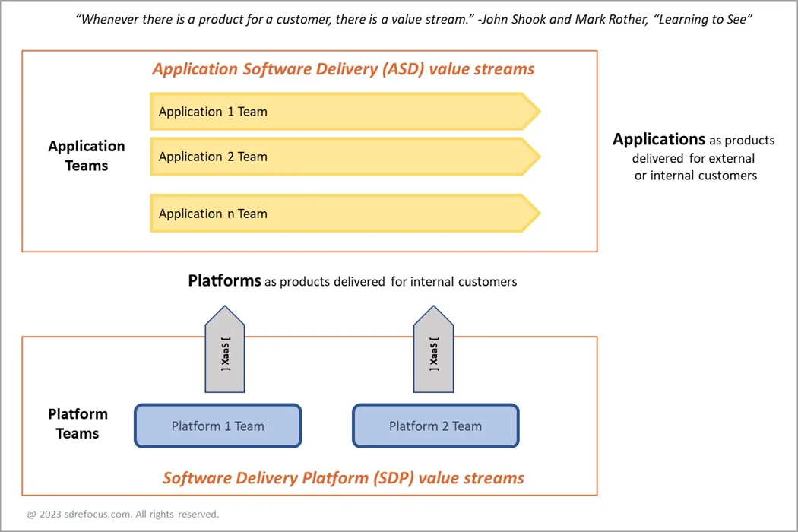Select the Platform 2 Team rounded box
Viewport: 798px width, 532px height.
click(435, 426)
